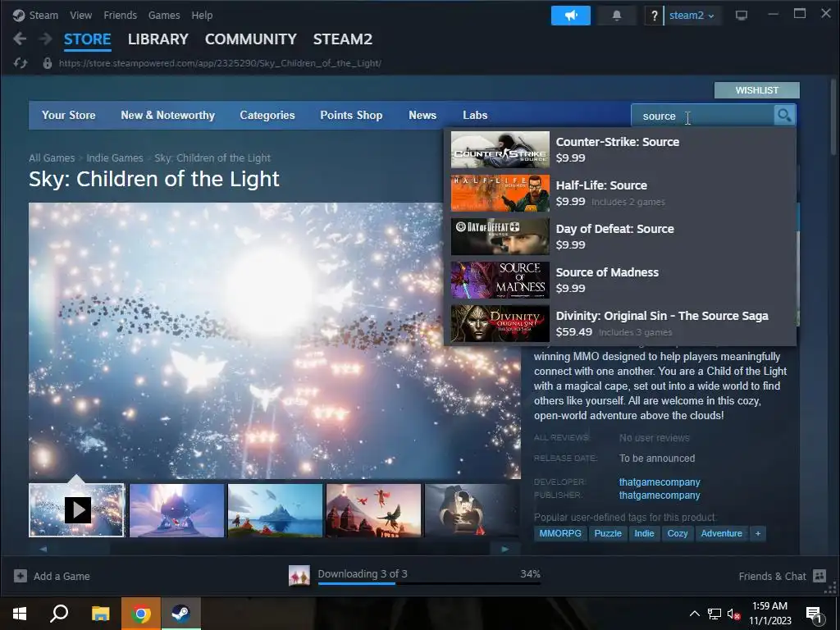Click the muted volume tray icon
The height and width of the screenshot is (630, 840).
click(x=733, y=614)
